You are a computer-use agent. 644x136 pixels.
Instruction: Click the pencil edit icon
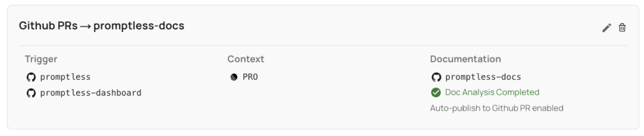point(606,28)
